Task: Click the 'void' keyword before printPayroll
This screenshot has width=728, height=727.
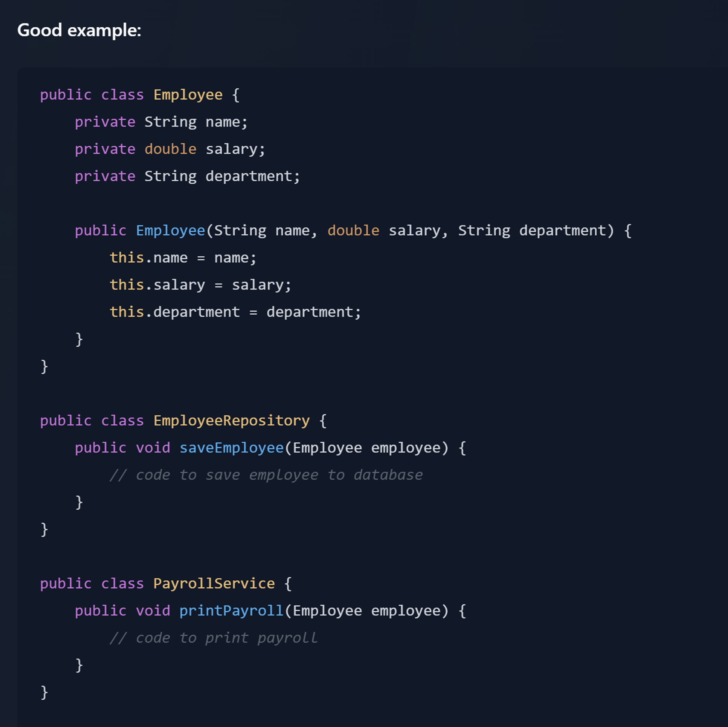Action: [x=153, y=611]
